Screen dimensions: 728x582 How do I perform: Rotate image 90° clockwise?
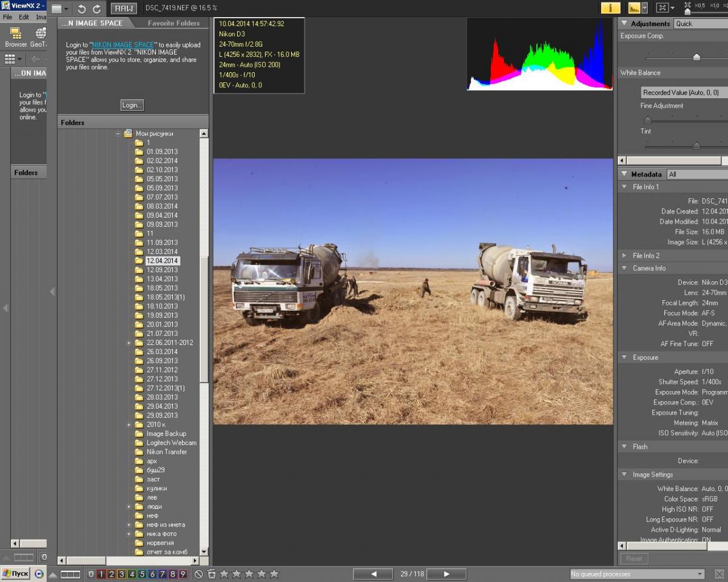pos(96,9)
